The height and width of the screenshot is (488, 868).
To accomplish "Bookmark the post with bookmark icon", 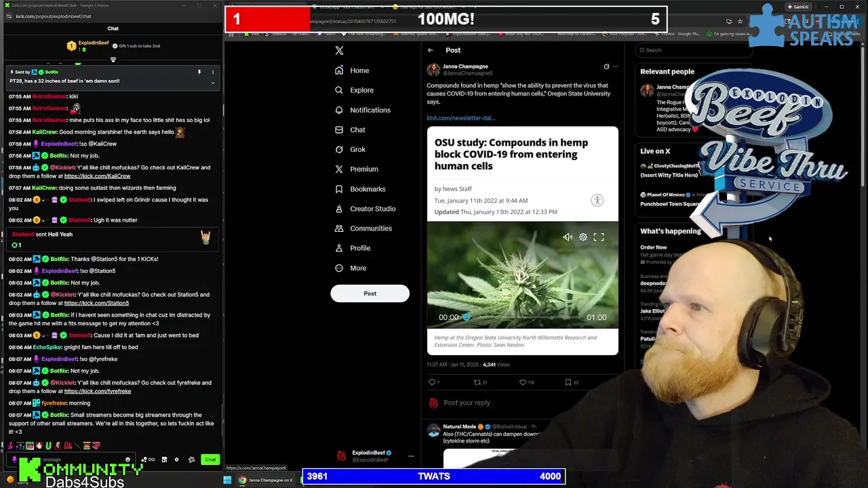I will [568, 382].
